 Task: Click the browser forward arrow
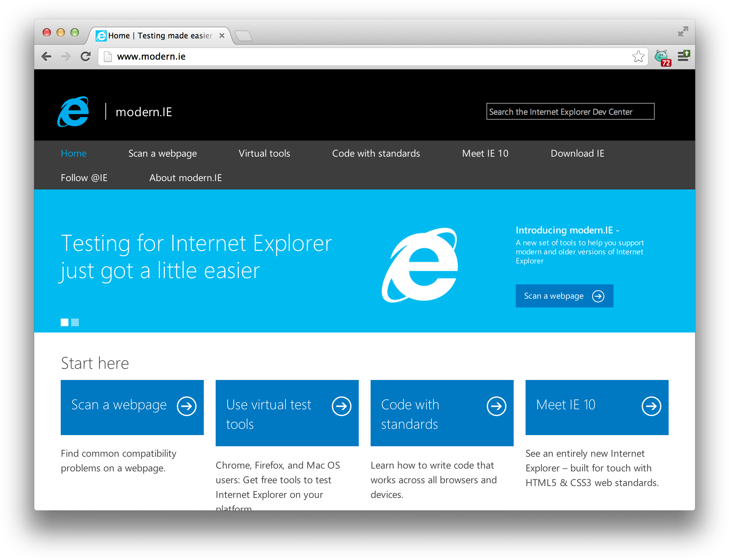point(66,57)
